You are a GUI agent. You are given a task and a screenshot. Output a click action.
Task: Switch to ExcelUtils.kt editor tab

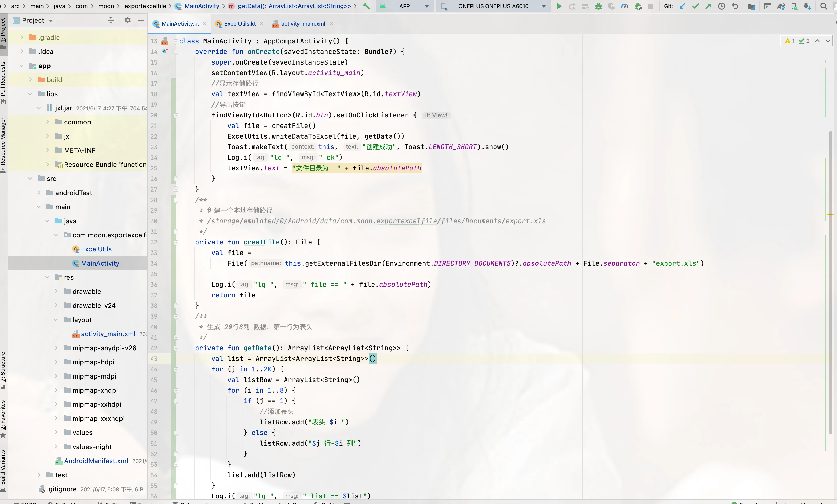240,24
